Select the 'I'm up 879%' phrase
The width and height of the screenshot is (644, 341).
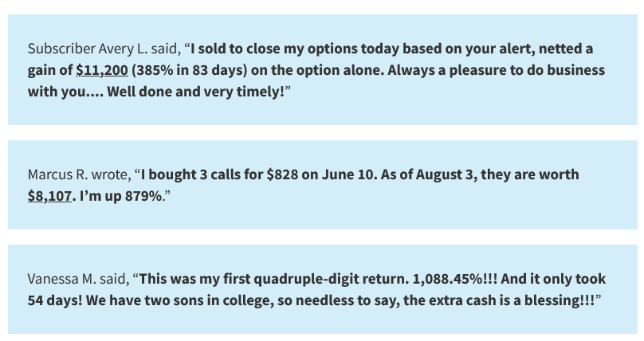121,196
